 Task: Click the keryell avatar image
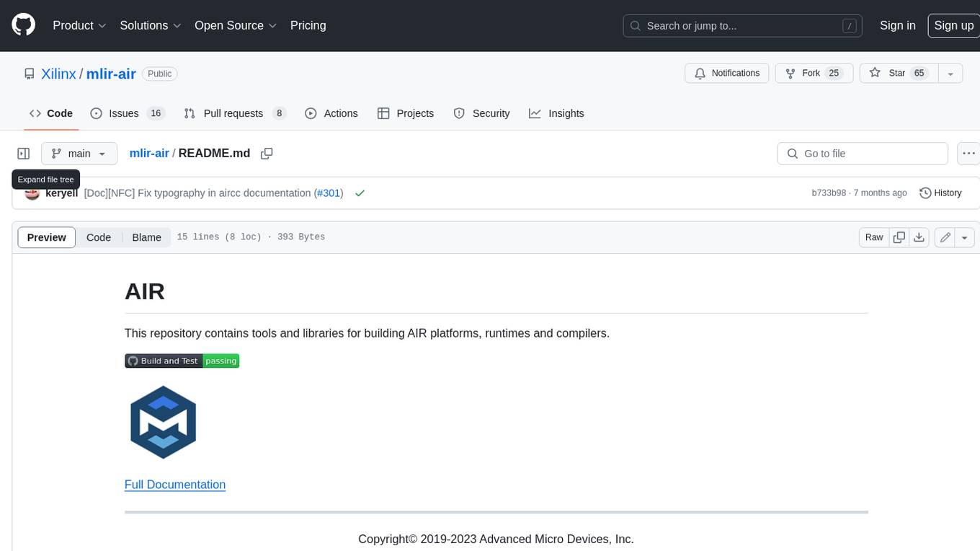coord(32,193)
